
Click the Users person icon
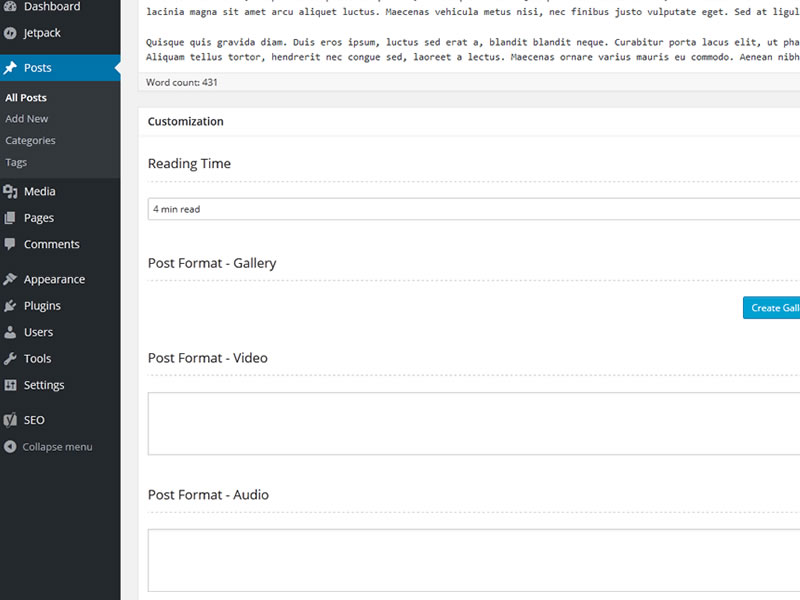click(10, 332)
